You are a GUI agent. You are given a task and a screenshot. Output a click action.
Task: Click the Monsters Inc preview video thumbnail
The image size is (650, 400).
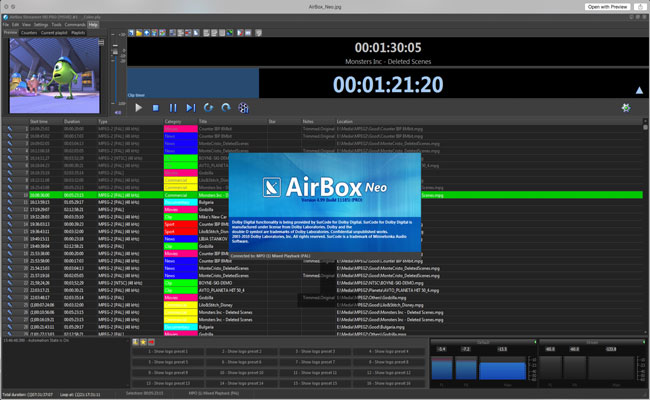54,75
